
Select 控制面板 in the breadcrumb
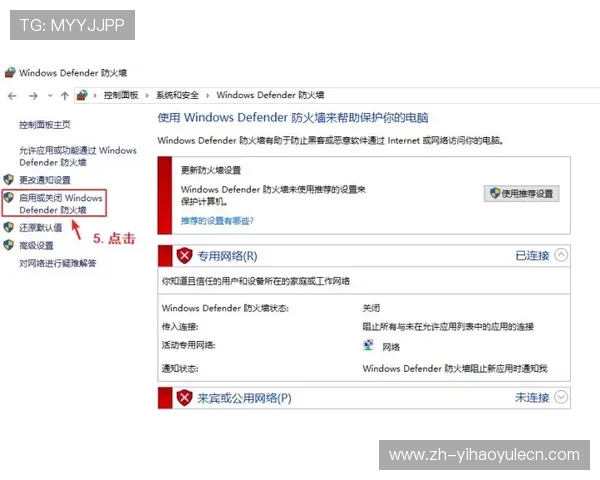[121, 95]
